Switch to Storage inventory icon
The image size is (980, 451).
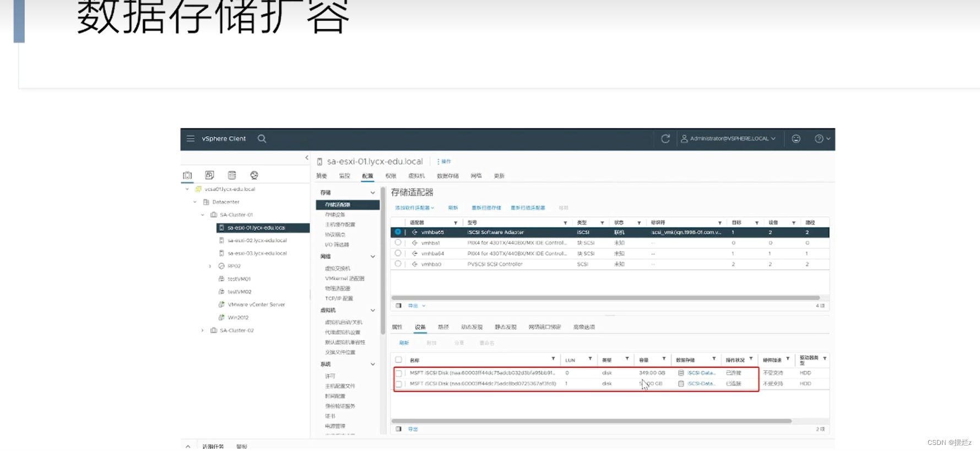[232, 175]
